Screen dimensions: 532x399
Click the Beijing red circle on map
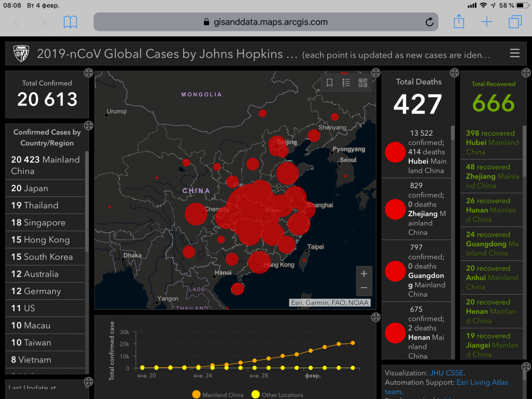coord(278,145)
